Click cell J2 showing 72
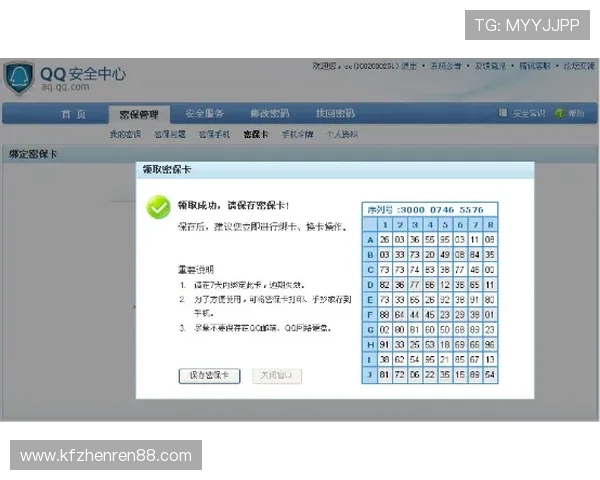 [x=399, y=375]
